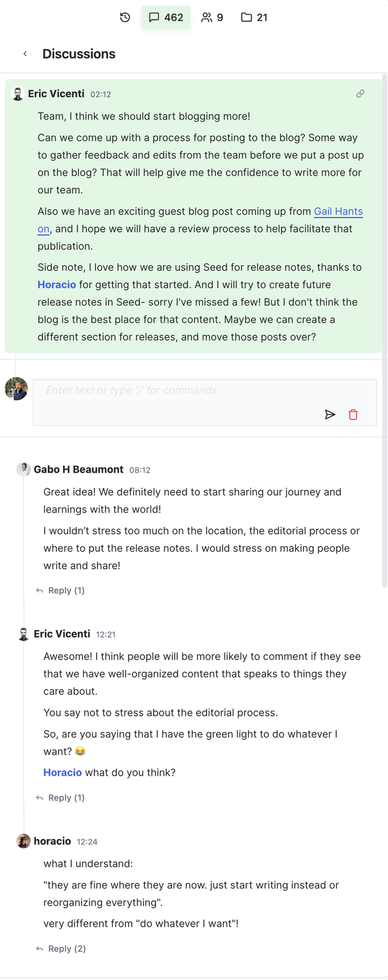Viewport: 388px width, 980px height.
Task: Open the version history clock icon
Action: [x=125, y=17]
